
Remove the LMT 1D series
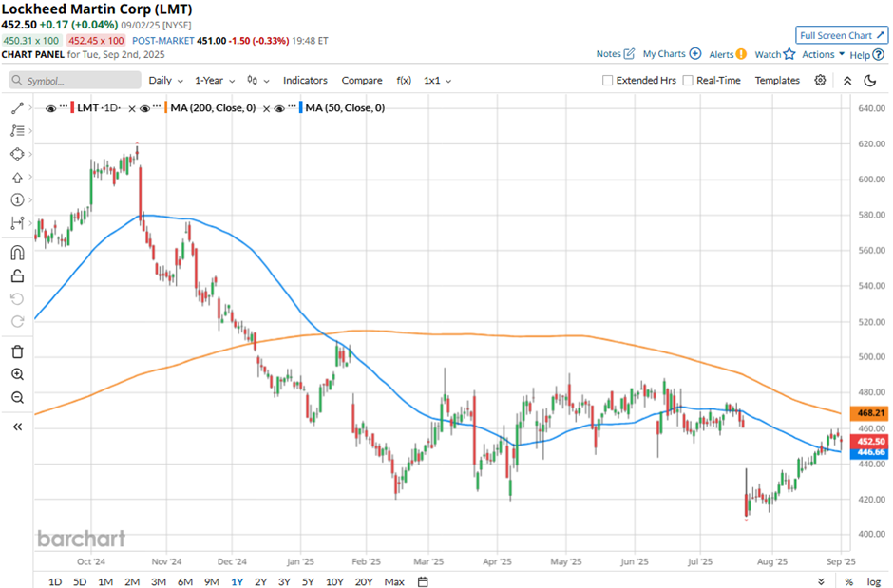point(131,108)
